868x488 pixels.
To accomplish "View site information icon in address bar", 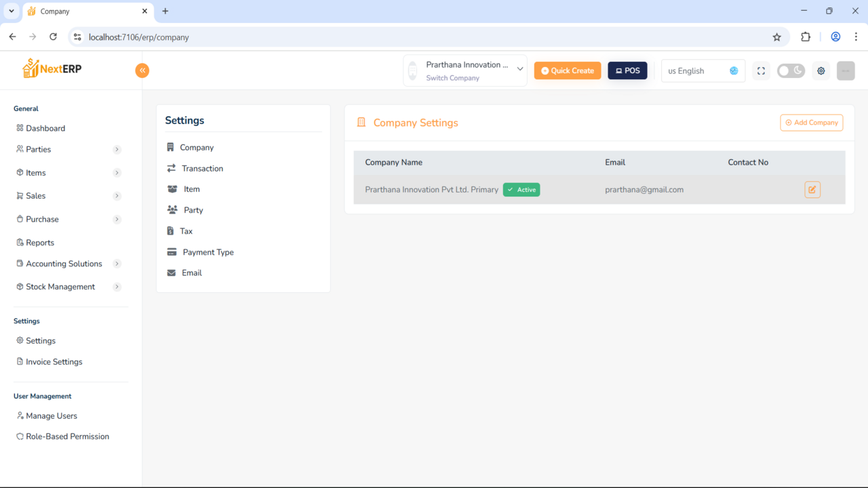I will pyautogui.click(x=77, y=37).
